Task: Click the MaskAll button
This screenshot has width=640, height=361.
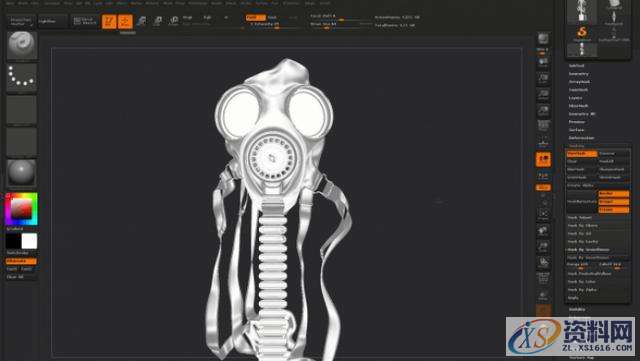Action: coord(614,161)
